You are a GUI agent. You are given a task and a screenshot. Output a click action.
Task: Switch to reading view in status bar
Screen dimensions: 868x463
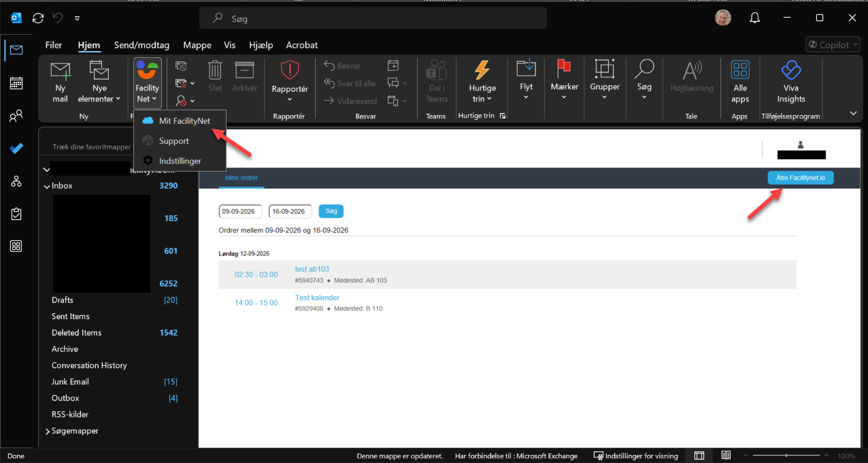coord(727,456)
